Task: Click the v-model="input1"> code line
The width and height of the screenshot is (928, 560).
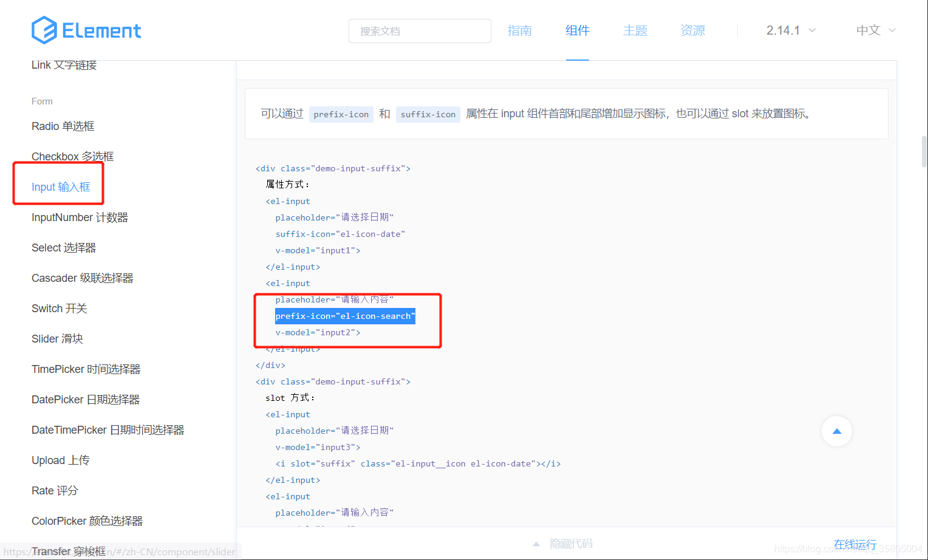Action: 318,250
